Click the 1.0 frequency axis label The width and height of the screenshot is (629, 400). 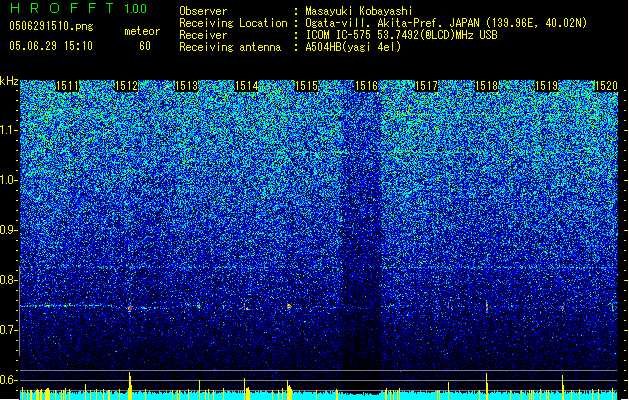9,180
